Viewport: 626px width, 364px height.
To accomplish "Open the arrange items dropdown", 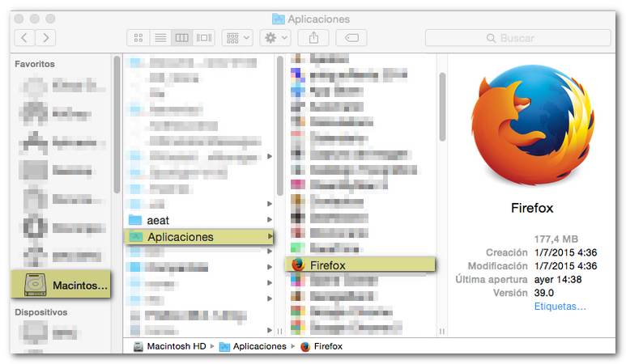I will tap(238, 38).
